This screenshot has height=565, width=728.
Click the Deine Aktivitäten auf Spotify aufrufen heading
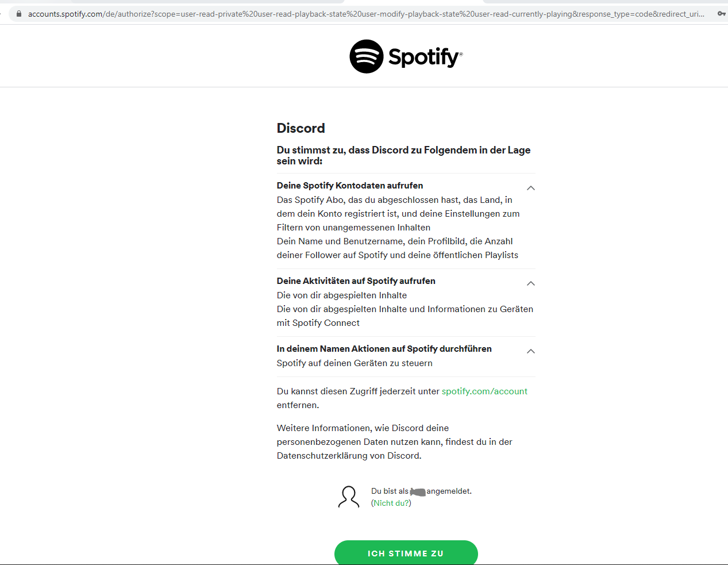click(356, 281)
